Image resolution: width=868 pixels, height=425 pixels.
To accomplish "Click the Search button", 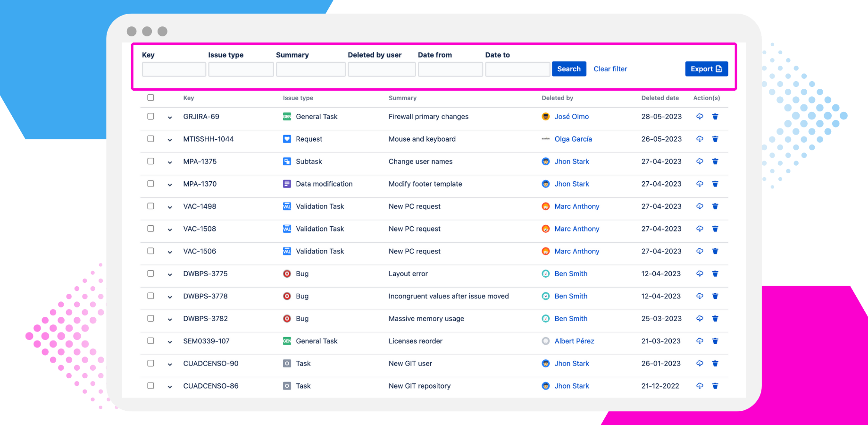I will click(568, 68).
